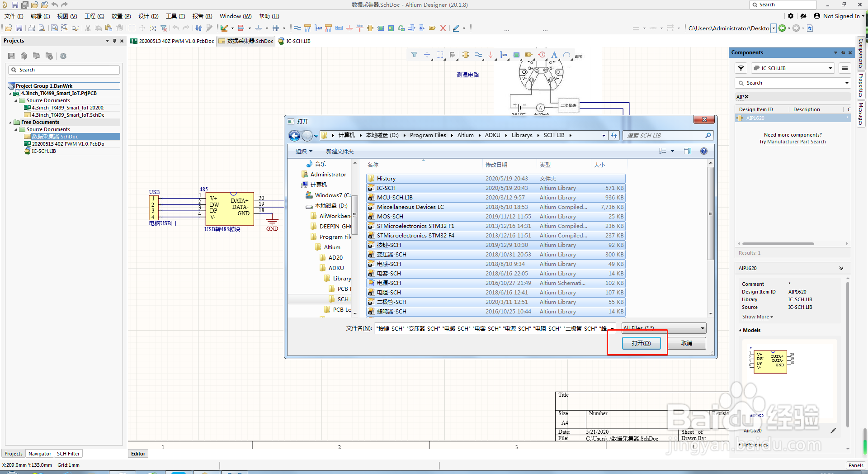Switch to the Navigator tab
Screen dimensions: 868x474
tap(40, 454)
